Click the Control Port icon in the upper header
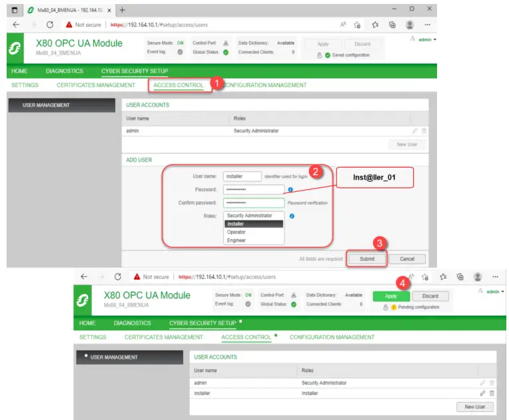Viewport: 509px width, 420px height. [226, 43]
